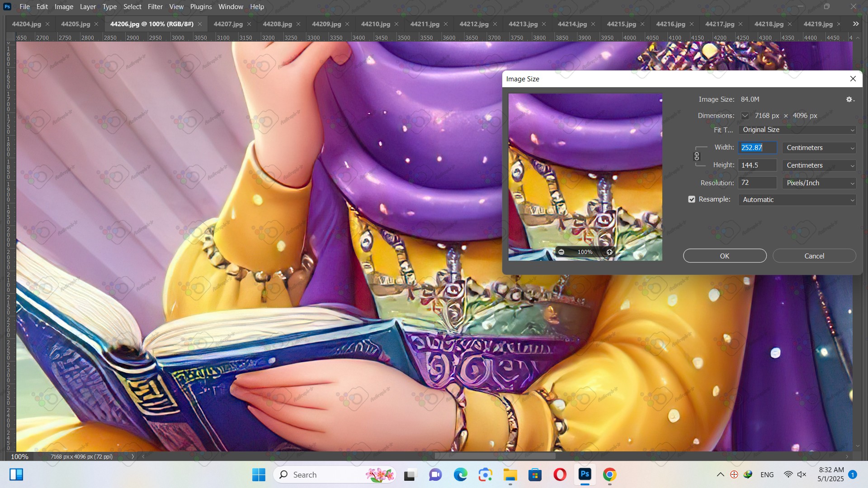868x488 pixels.
Task: Show more document tabs via double-arrow icon
Action: click(x=856, y=24)
